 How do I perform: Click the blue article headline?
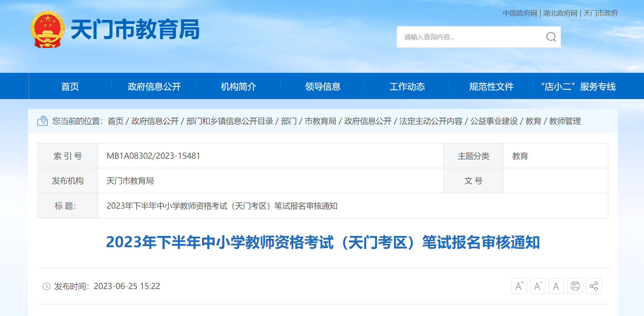pos(323,242)
